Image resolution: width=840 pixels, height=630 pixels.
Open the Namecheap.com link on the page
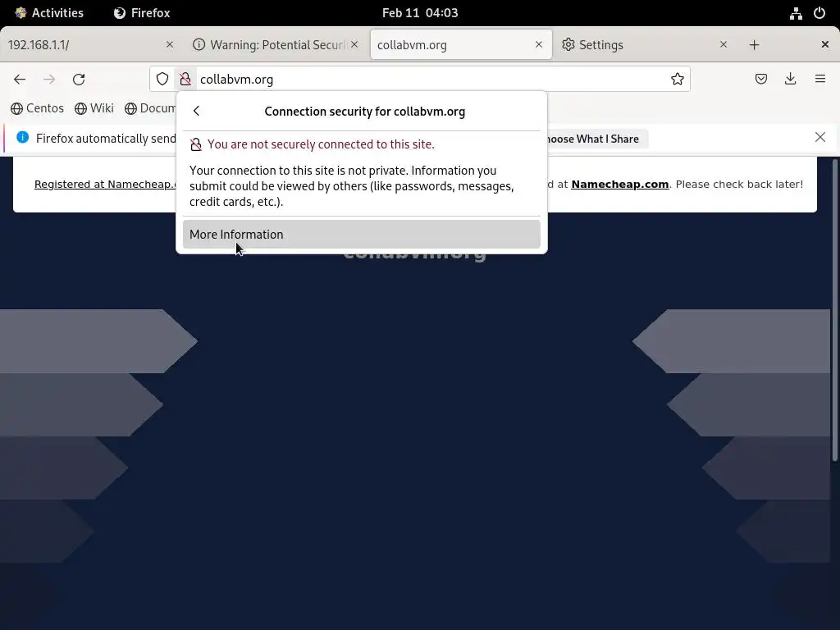click(x=620, y=185)
